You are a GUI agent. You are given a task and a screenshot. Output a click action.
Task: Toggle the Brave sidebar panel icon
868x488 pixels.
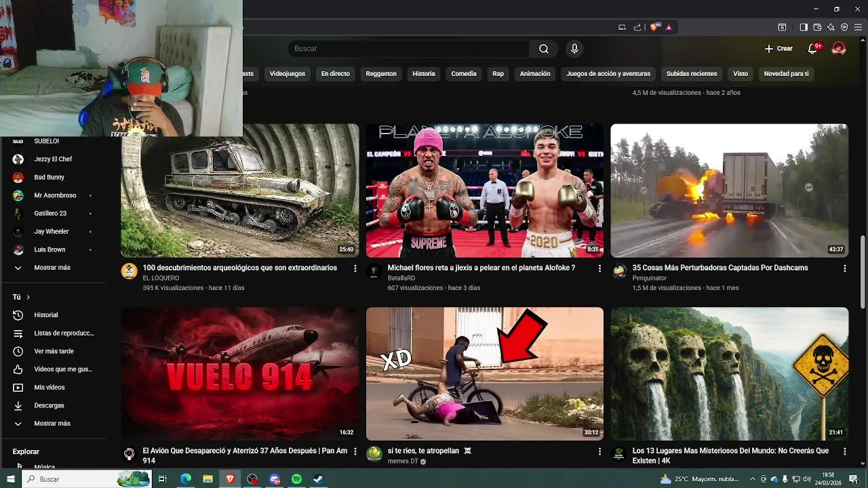804,27
